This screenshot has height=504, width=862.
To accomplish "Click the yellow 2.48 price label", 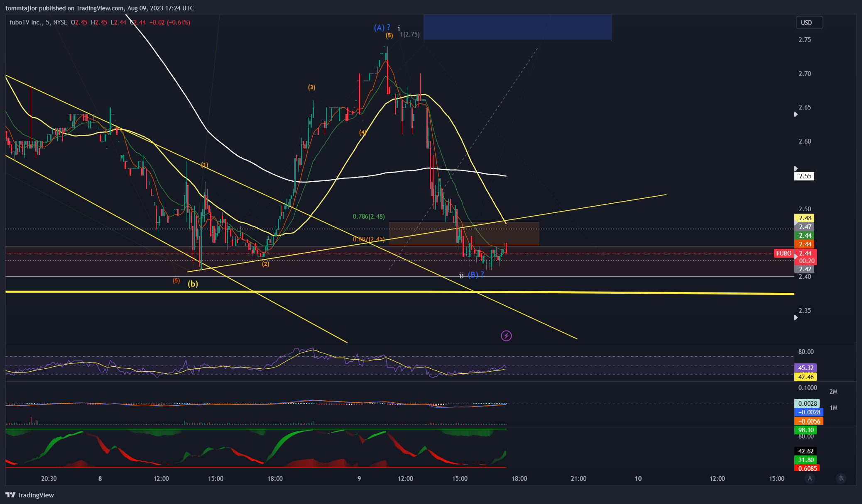I will click(804, 218).
